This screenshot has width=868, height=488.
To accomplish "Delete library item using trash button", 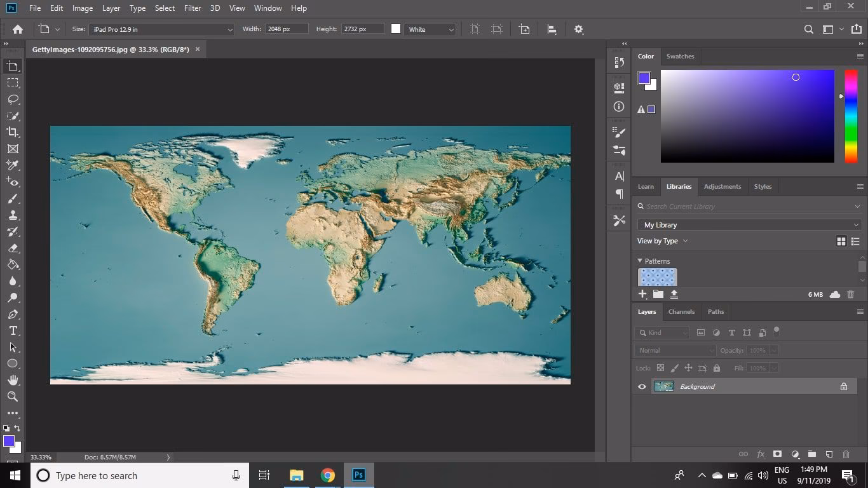I will 850,294.
